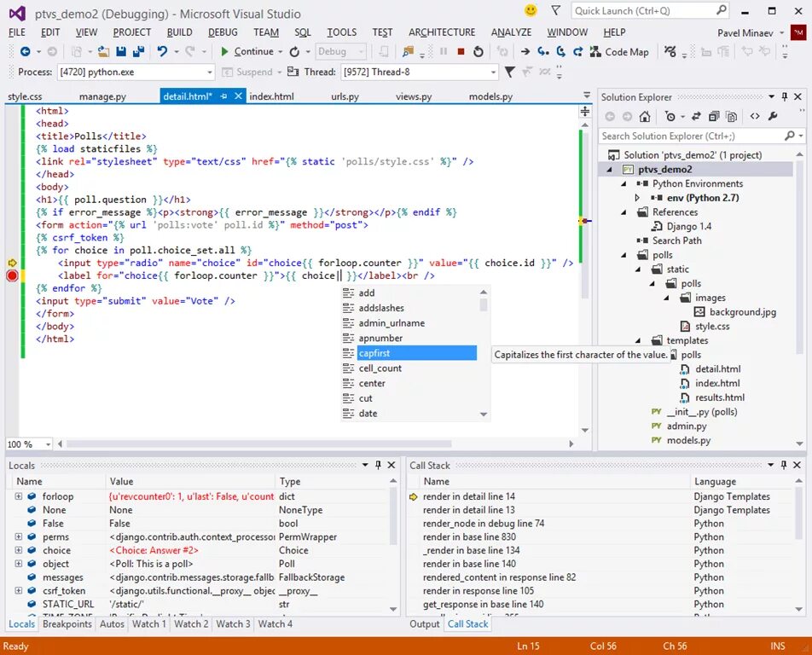Screen dimensions: 812x655
Task: Open the DEBUG menu
Action: pyautogui.click(x=223, y=32)
